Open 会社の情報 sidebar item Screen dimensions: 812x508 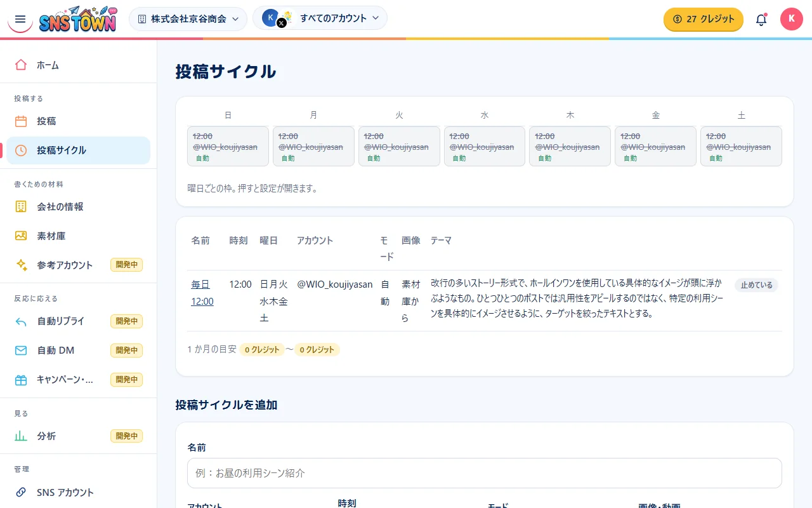click(79, 207)
